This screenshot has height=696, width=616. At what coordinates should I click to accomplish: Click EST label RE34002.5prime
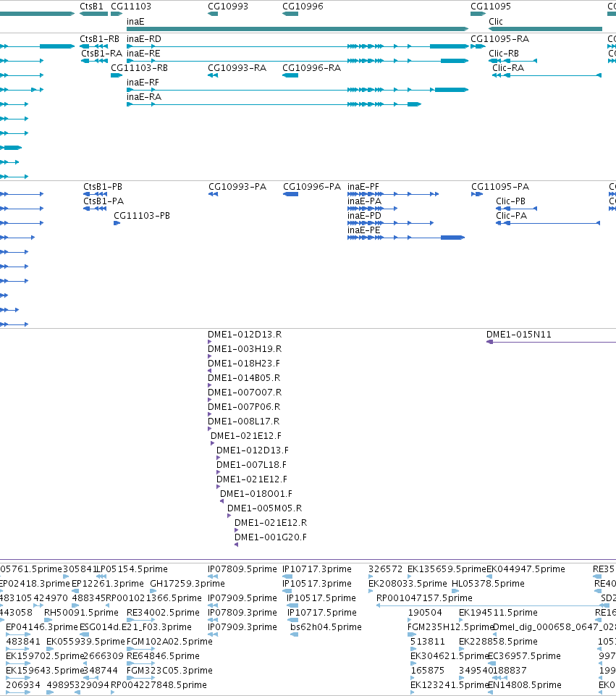point(163,613)
